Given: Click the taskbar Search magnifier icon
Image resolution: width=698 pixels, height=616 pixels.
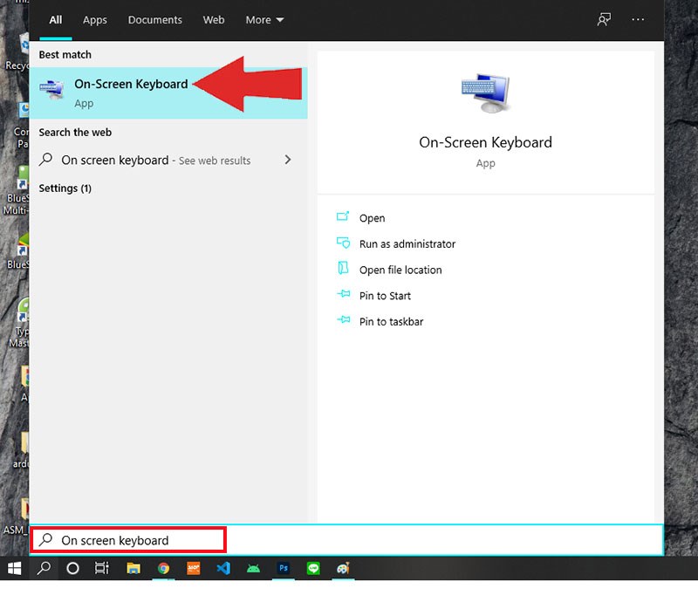Looking at the screenshot, I should click(44, 568).
